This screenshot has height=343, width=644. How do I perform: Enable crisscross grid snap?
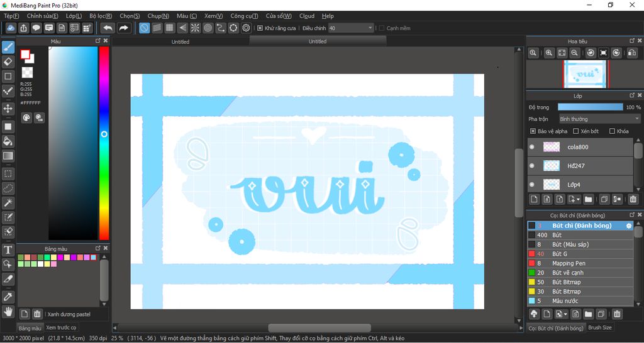[170, 28]
